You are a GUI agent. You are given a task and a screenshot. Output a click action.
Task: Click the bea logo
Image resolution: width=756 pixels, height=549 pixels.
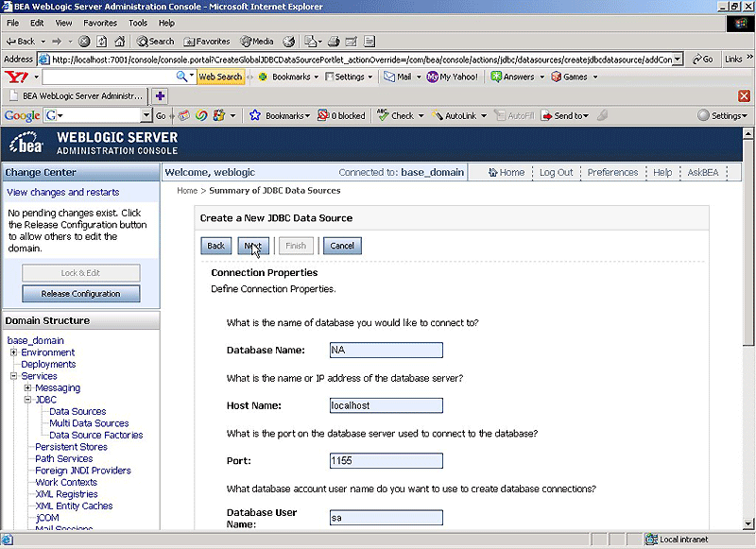26,143
